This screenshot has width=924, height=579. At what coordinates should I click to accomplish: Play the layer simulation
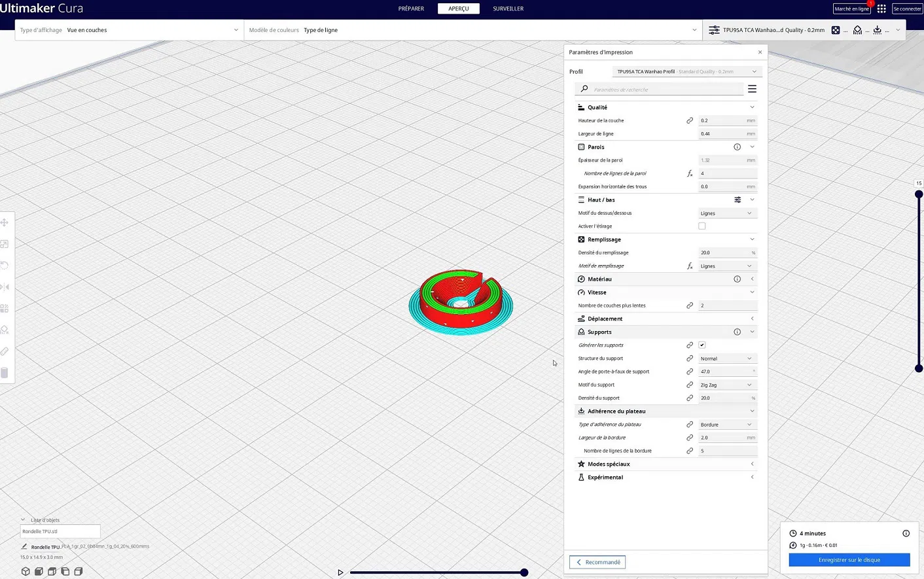tap(340, 572)
